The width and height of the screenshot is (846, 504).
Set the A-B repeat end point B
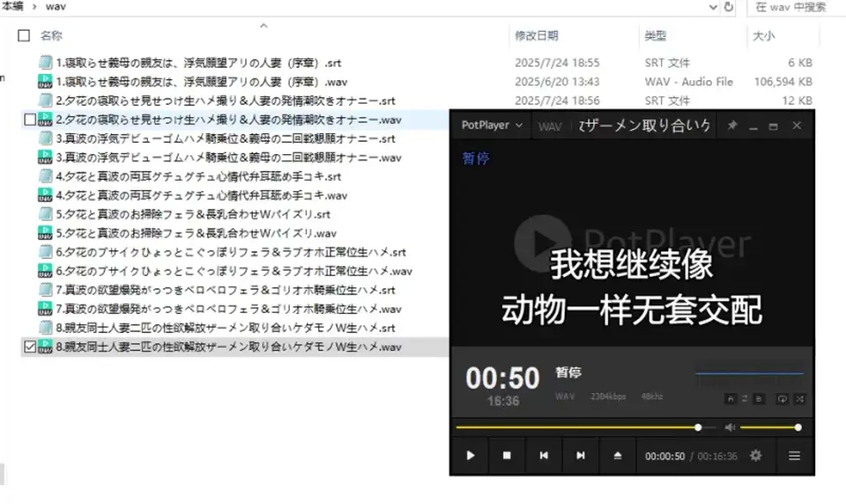pos(759,399)
